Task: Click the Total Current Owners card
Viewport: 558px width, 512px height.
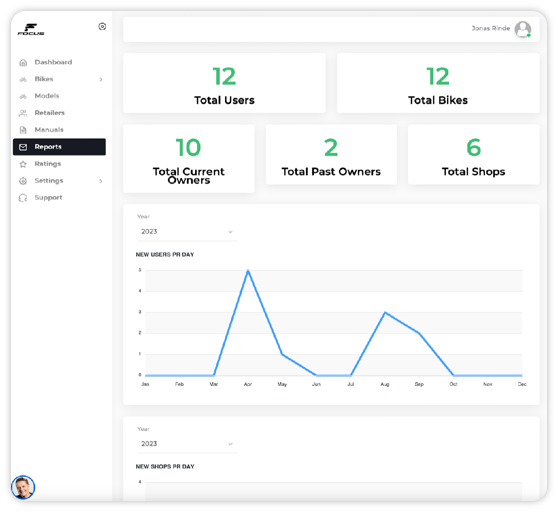Action: pos(189,159)
